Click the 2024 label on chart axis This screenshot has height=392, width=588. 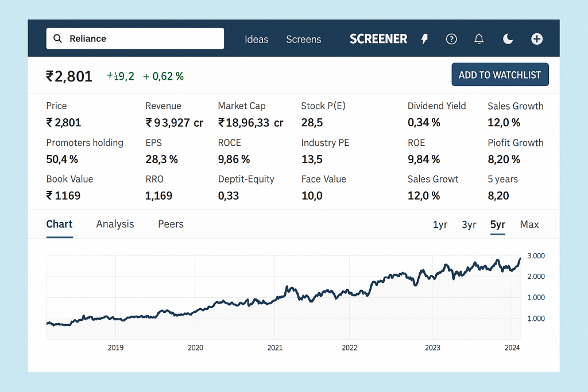tap(512, 348)
